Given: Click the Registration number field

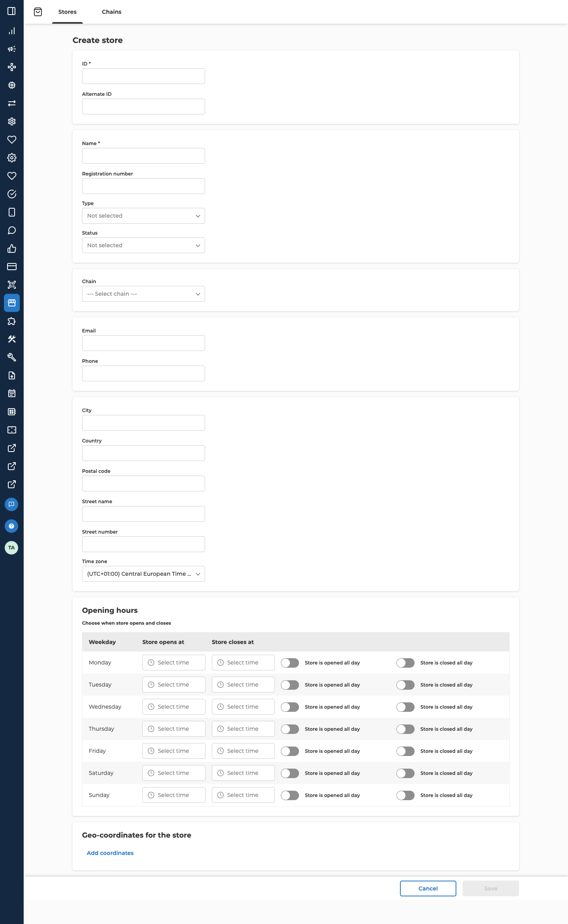Looking at the screenshot, I should [x=144, y=186].
